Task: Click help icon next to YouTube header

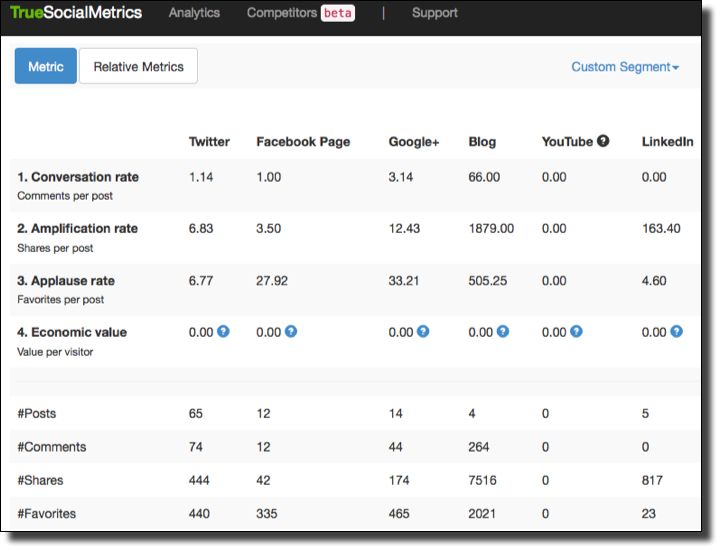Action: tap(603, 141)
